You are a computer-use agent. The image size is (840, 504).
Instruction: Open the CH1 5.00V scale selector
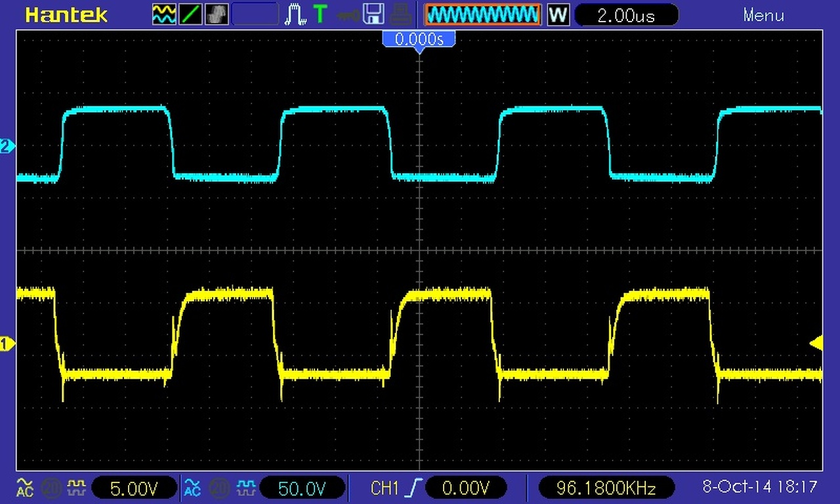[134, 488]
